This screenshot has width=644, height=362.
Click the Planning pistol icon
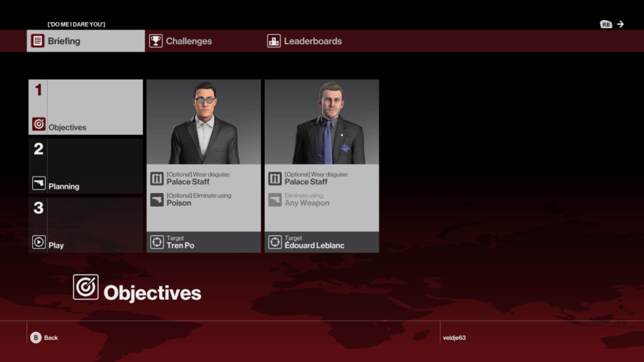[x=38, y=183]
